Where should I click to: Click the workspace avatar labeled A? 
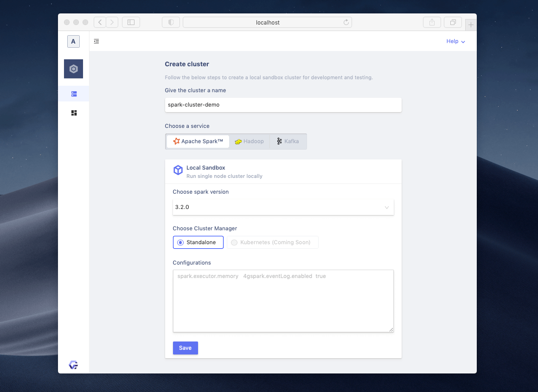(x=73, y=41)
